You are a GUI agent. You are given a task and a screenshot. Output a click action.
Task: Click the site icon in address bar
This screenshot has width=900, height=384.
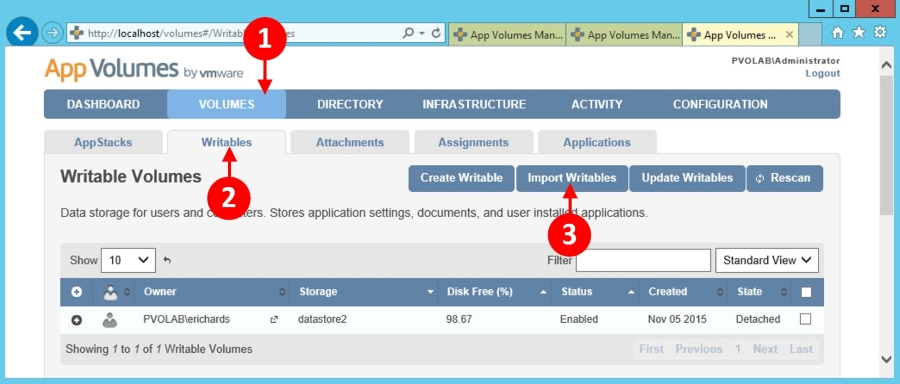click(x=76, y=33)
